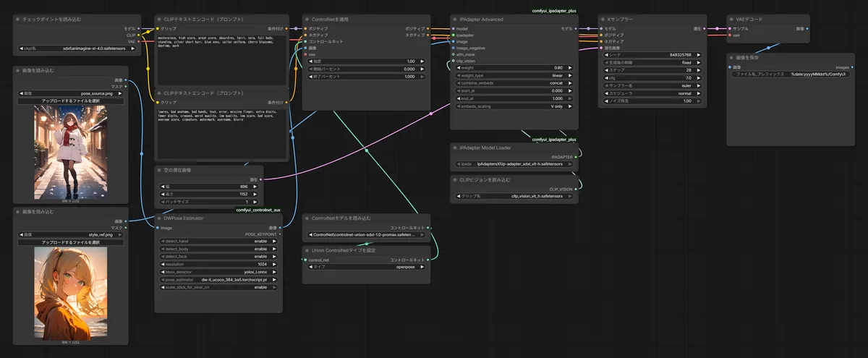
Task: Open the タイプ openpose dropdown
Action: (x=366, y=266)
